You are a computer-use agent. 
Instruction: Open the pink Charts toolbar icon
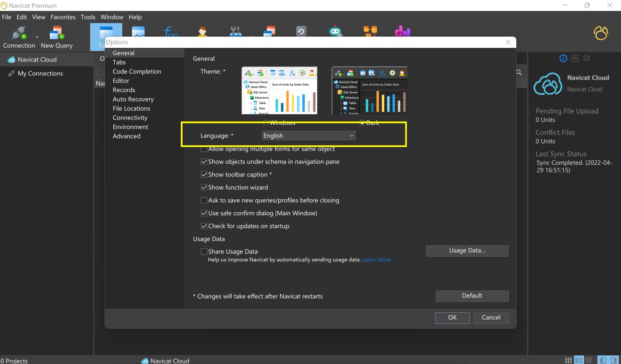(402, 31)
